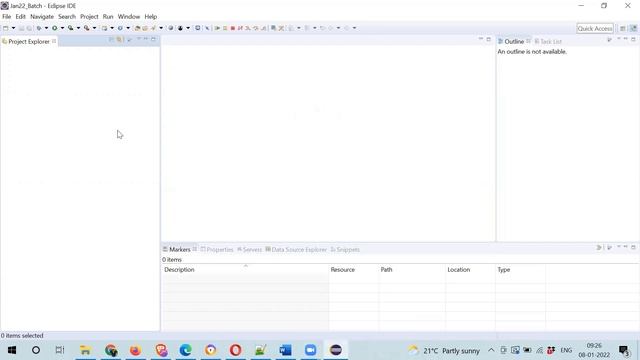Open the Java EE perspective icon
The image size is (640, 360).
pos(633,29)
